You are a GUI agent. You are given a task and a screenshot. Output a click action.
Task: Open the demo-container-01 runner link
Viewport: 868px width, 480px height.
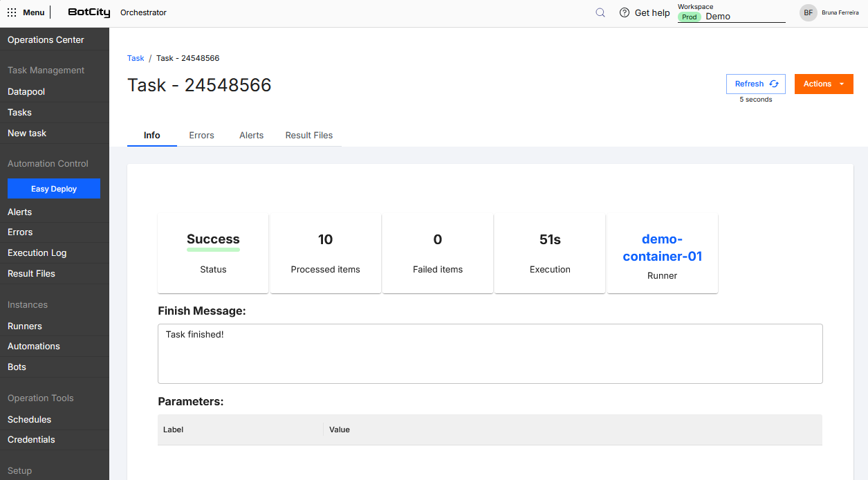click(662, 248)
